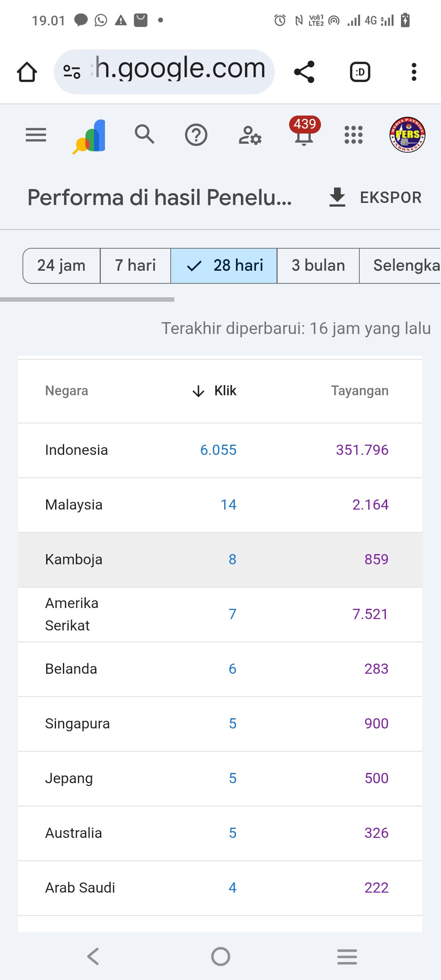Sort table by Tayangan column
Screen dimensions: 441x980
click(359, 391)
